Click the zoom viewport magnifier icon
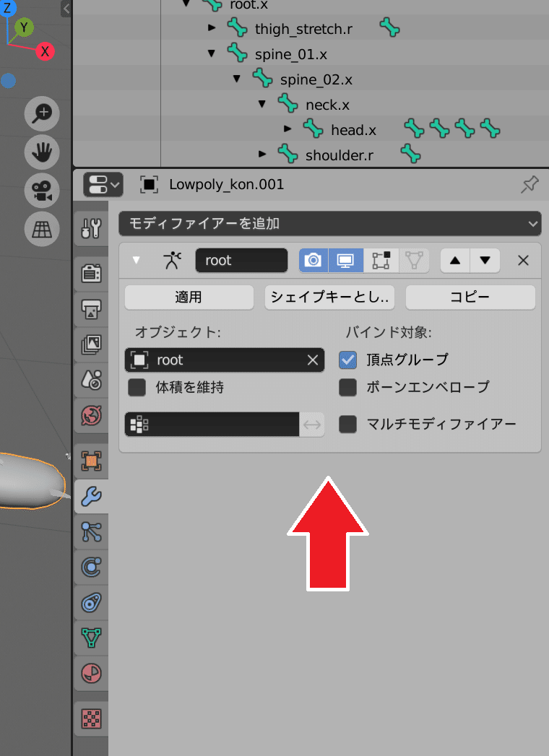The width and height of the screenshot is (549, 756). [42, 114]
